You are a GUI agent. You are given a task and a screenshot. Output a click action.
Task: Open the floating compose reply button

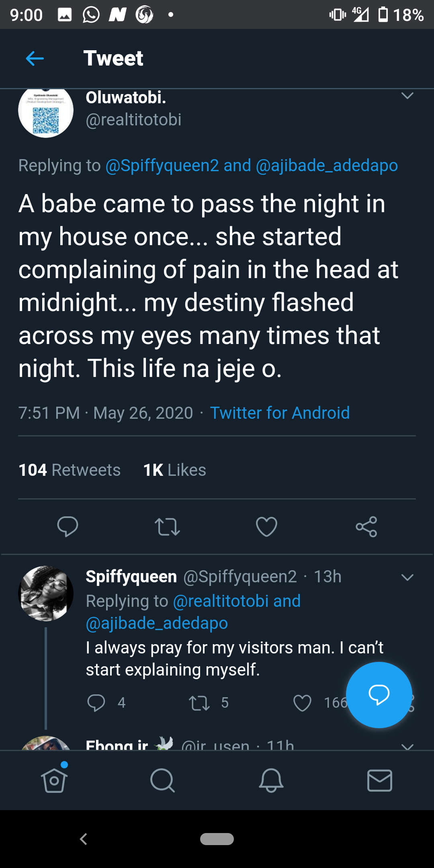click(379, 694)
